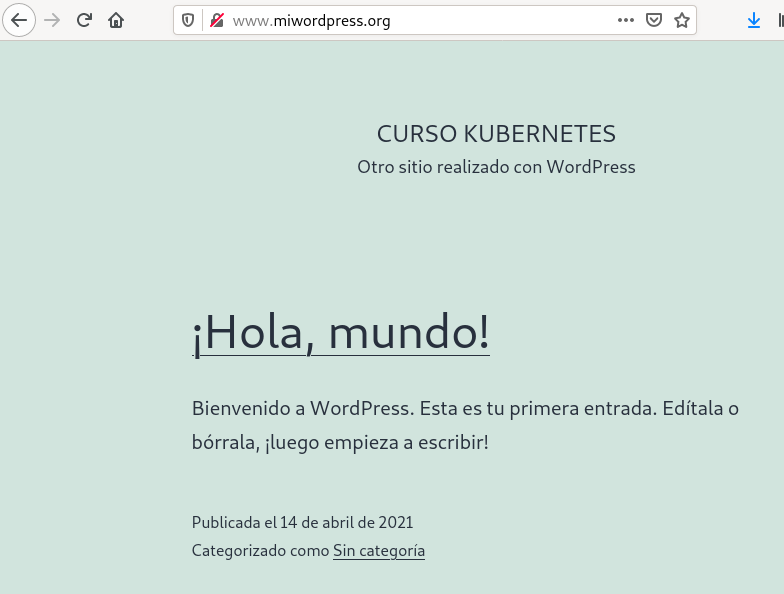Open the tracking protection shield icon
The width and height of the screenshot is (784, 594).
[x=188, y=20]
